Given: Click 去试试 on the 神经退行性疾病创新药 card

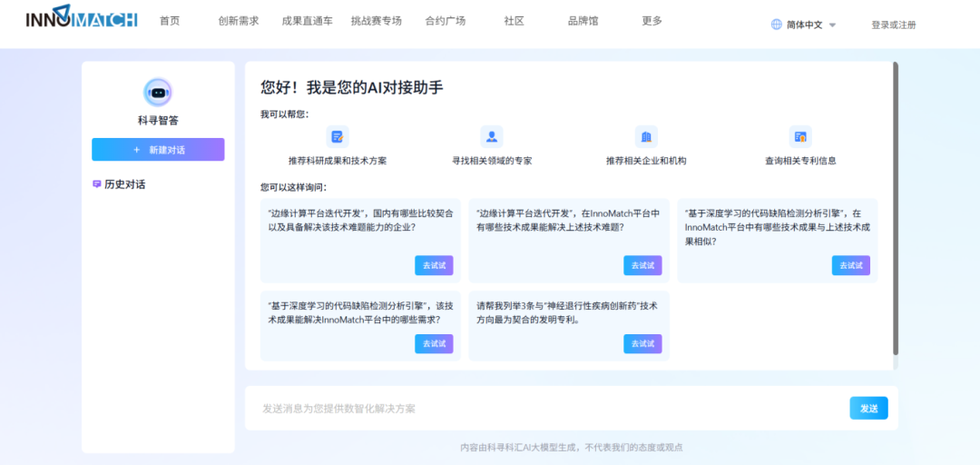Looking at the screenshot, I should pos(642,343).
